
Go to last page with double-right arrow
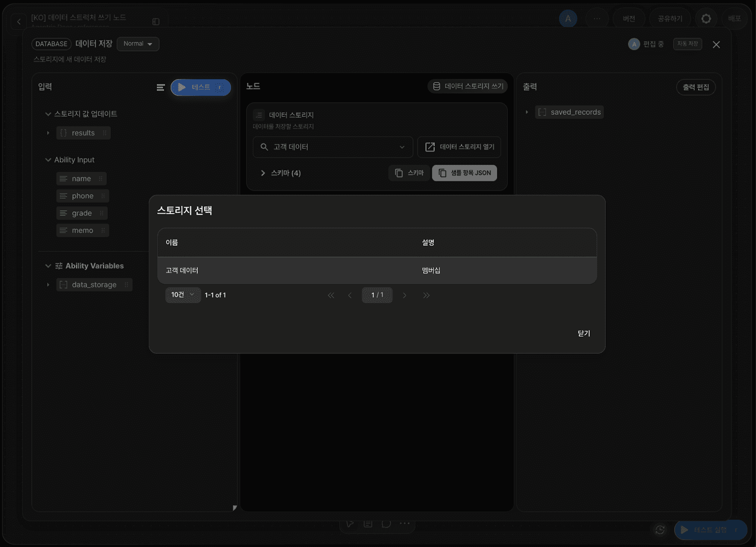click(x=426, y=295)
